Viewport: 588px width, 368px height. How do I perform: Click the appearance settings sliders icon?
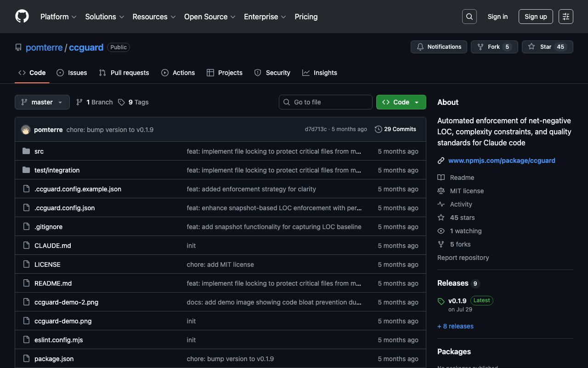click(x=565, y=17)
